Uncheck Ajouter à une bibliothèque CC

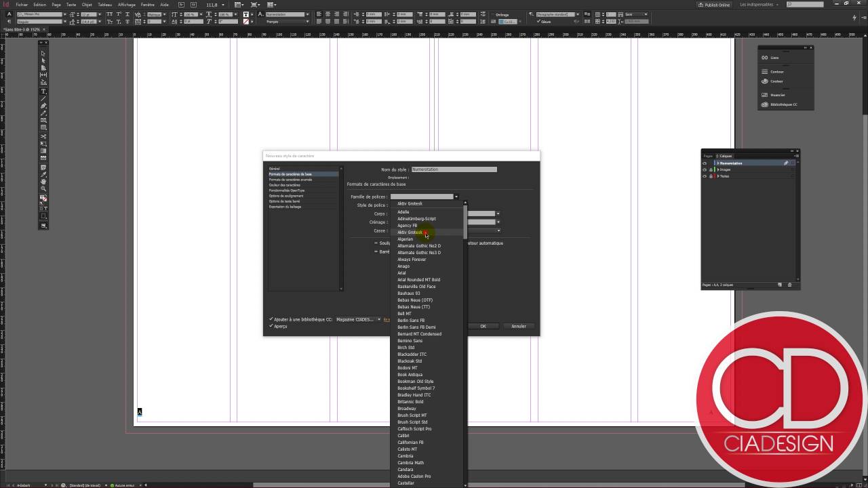point(271,319)
